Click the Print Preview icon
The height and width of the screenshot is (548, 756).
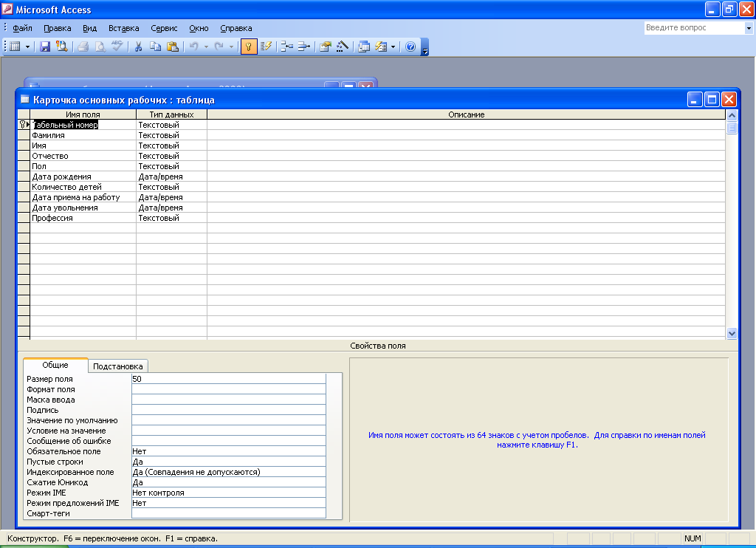pos(100,47)
